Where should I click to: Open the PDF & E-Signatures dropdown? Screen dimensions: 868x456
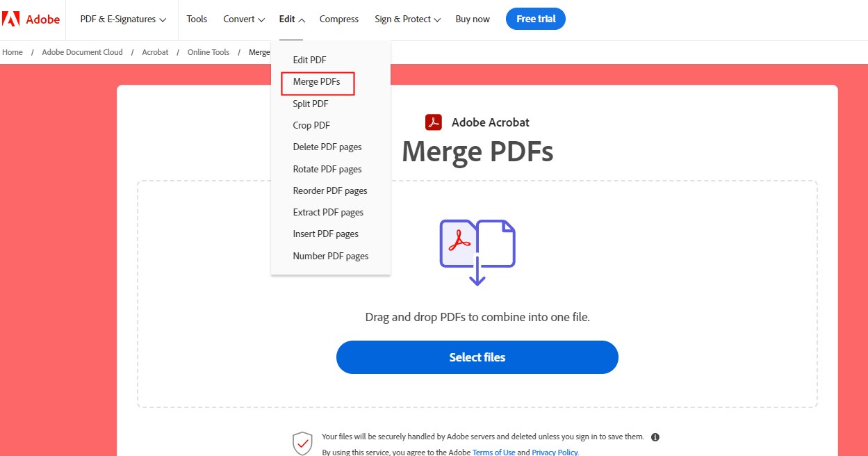pos(121,19)
